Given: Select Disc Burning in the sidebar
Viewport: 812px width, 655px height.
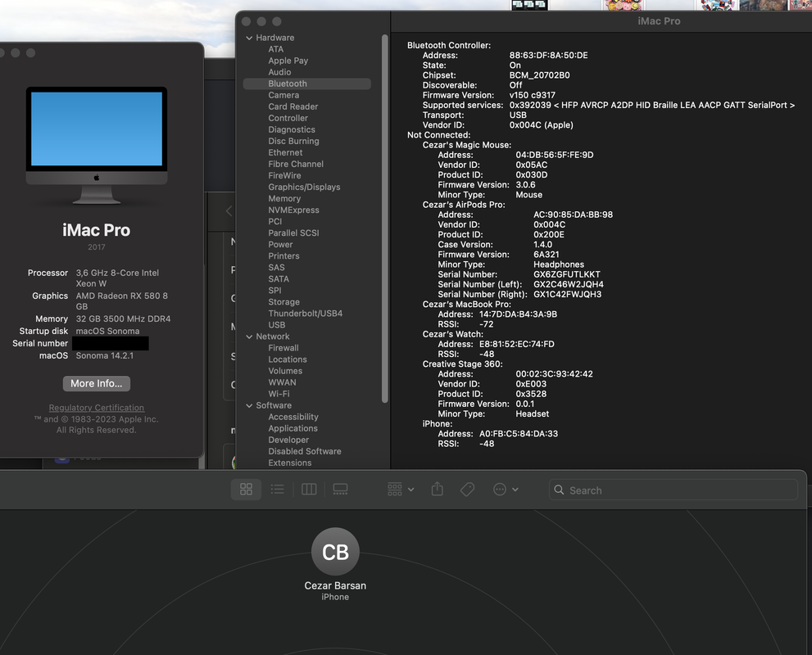Looking at the screenshot, I should (x=293, y=142).
